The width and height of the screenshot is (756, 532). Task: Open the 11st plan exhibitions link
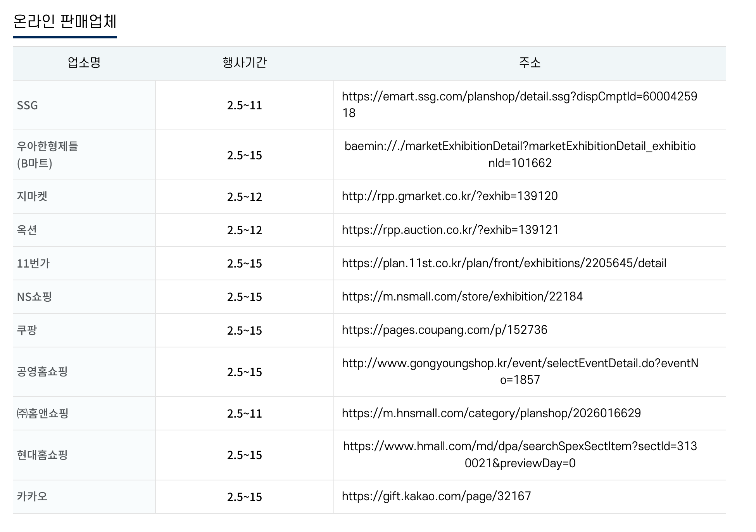(x=504, y=263)
